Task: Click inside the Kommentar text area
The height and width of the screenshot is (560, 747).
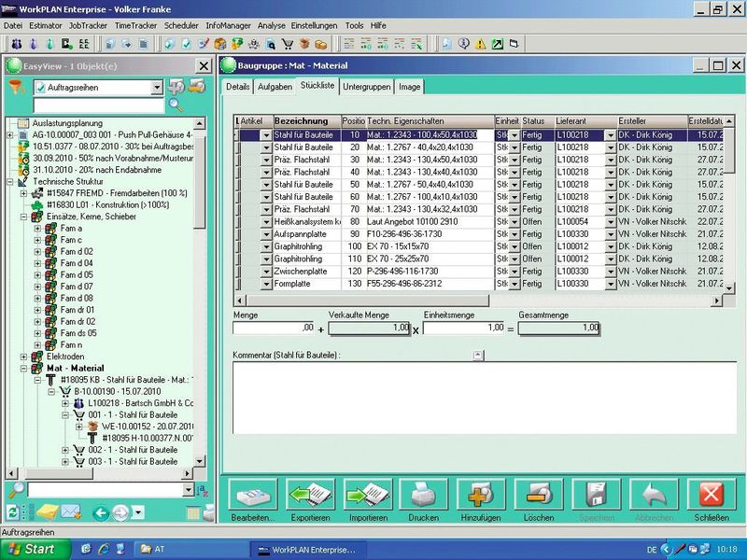Action: tap(485, 399)
